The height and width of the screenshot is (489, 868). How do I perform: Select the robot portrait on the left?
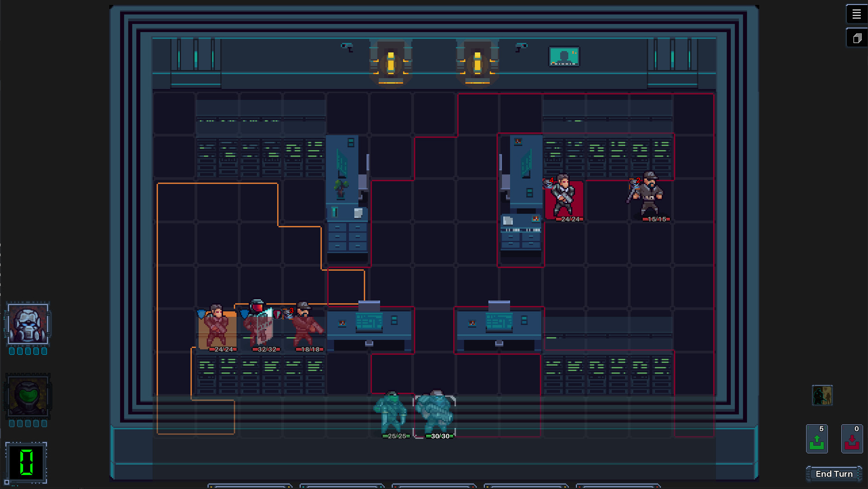[x=28, y=324]
